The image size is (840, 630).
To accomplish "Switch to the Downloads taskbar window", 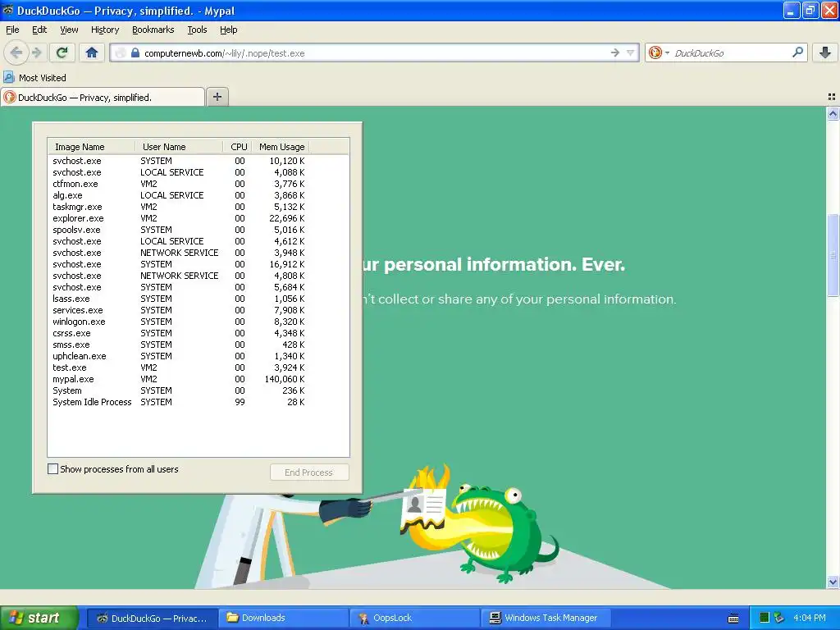I will click(x=284, y=619).
